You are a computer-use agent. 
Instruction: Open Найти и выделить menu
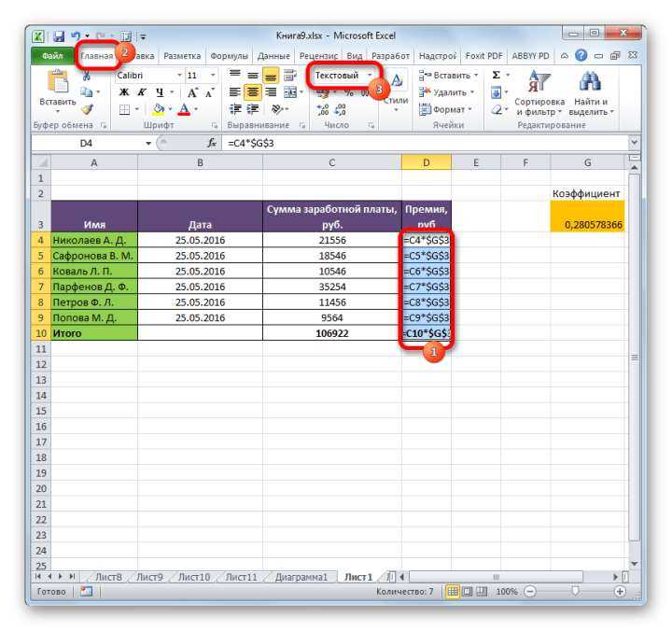tap(592, 93)
